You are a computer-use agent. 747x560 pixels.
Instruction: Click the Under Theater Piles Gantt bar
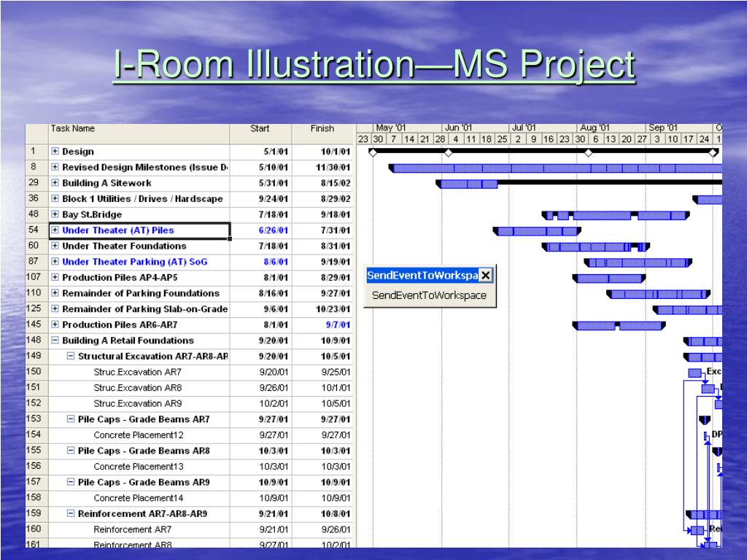[537, 231]
